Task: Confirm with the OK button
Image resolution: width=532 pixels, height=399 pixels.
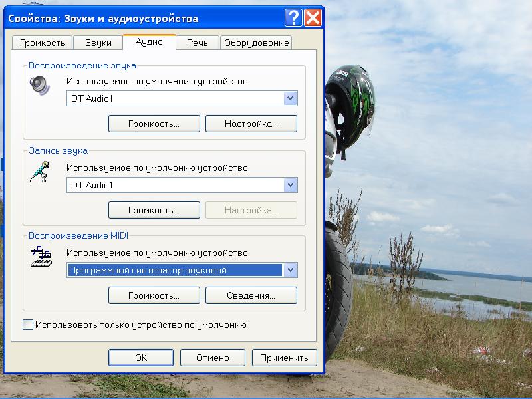Action: [141, 358]
